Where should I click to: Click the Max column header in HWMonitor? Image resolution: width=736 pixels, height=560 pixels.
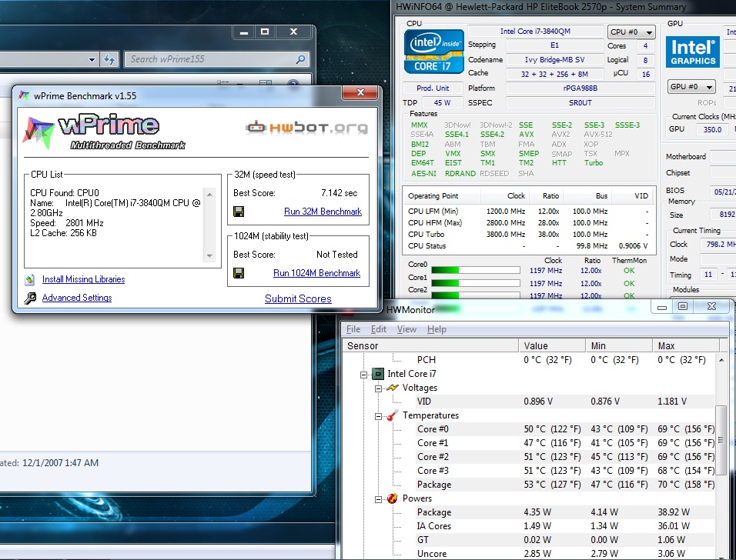click(x=686, y=345)
